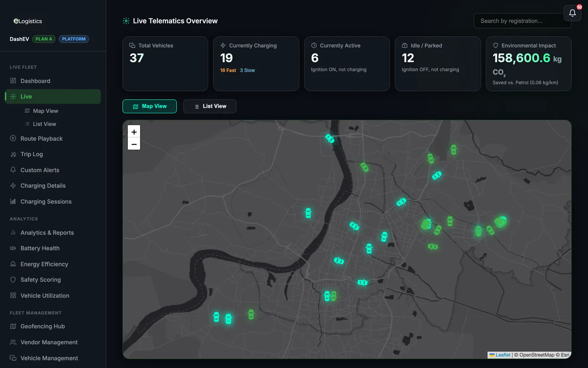This screenshot has height=368, width=588.
Task: Click the Route Playback play icon
Action: pos(13,138)
